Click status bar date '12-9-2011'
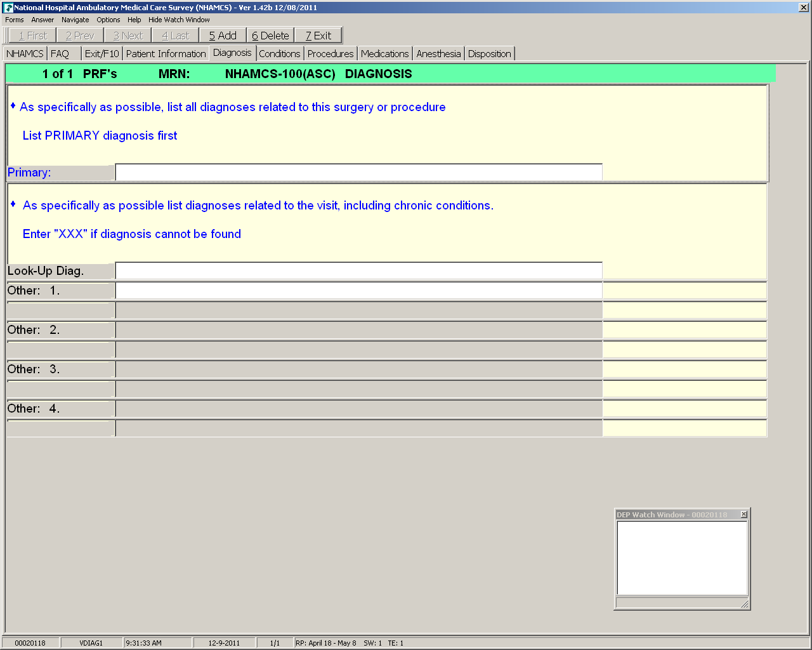Viewport: 812px width, 650px height. (x=224, y=643)
